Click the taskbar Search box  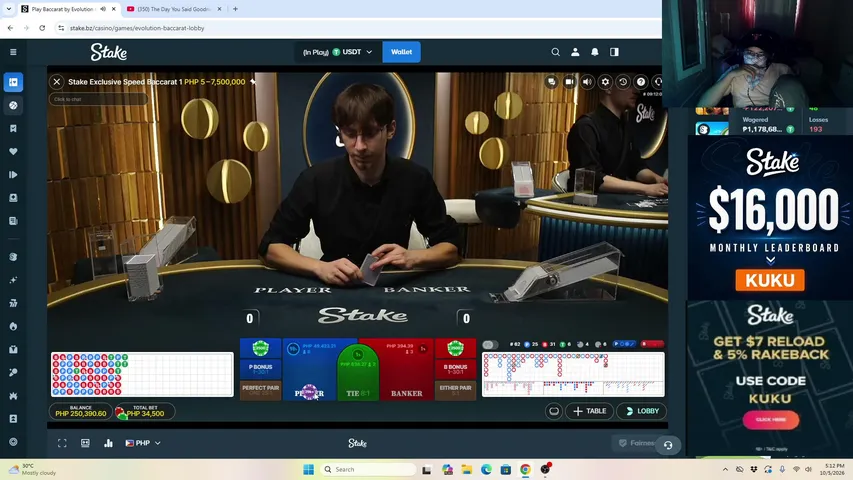(x=368, y=469)
